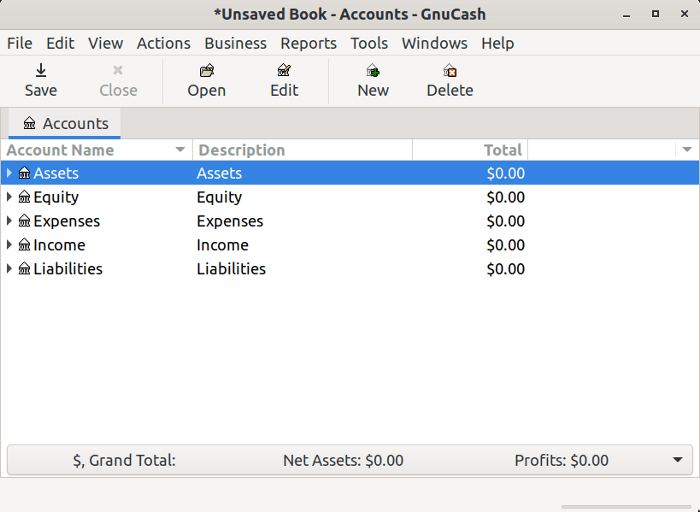The width and height of the screenshot is (700, 512).
Task: Click the status bar progress bar
Action: [626, 507]
